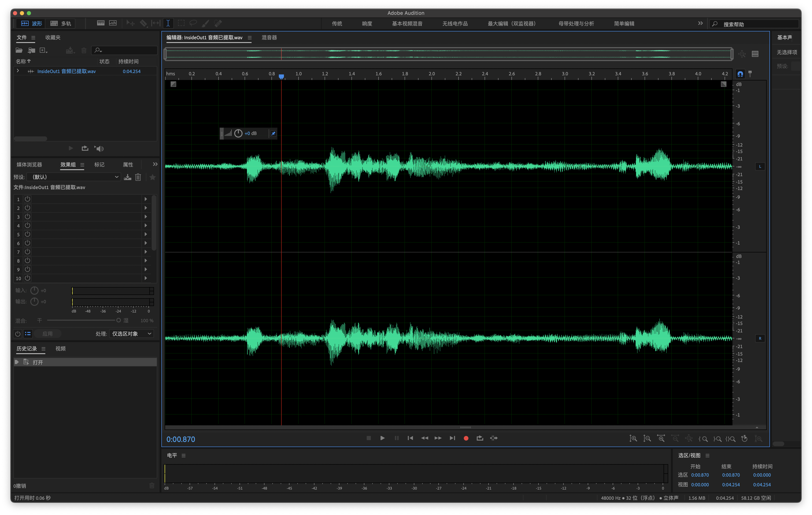Select the Move tool
The width and height of the screenshot is (812, 515).
coord(130,23)
